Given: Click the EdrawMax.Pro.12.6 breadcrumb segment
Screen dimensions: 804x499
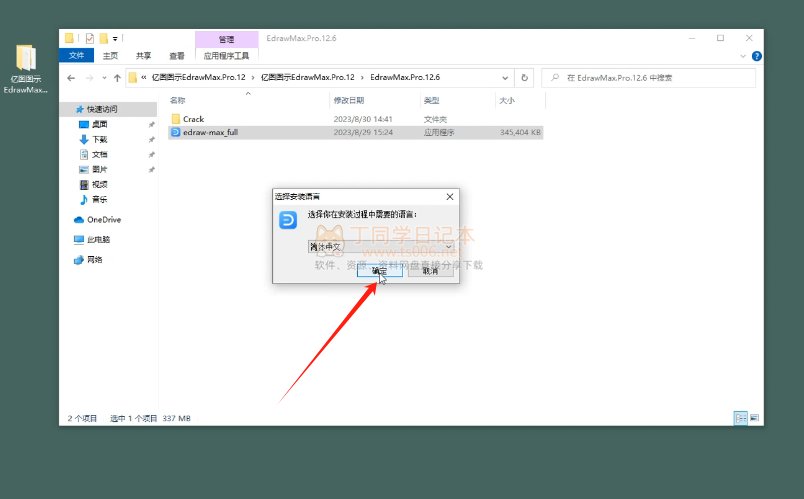Looking at the screenshot, I should pos(405,77).
